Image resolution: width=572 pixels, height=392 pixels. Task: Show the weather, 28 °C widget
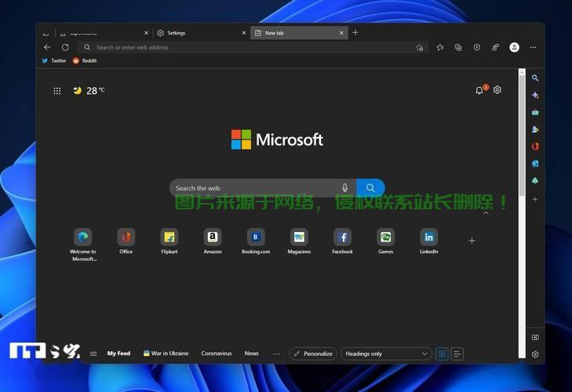click(x=89, y=90)
